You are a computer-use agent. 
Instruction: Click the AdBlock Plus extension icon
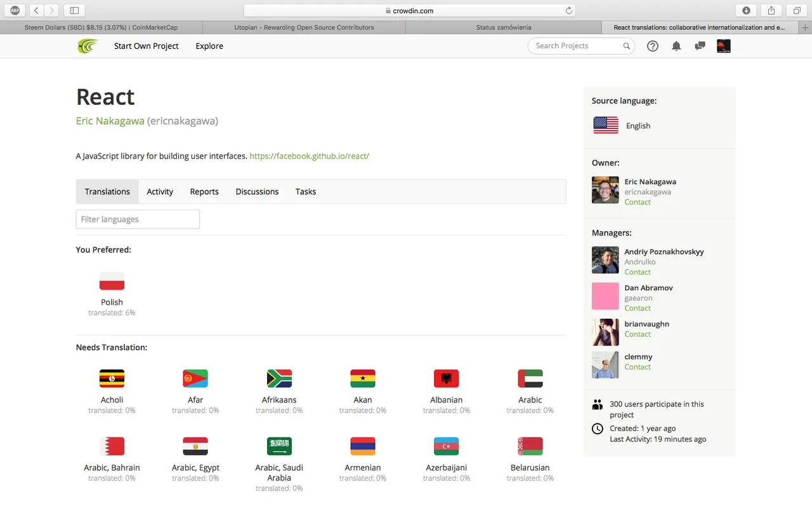click(15, 10)
